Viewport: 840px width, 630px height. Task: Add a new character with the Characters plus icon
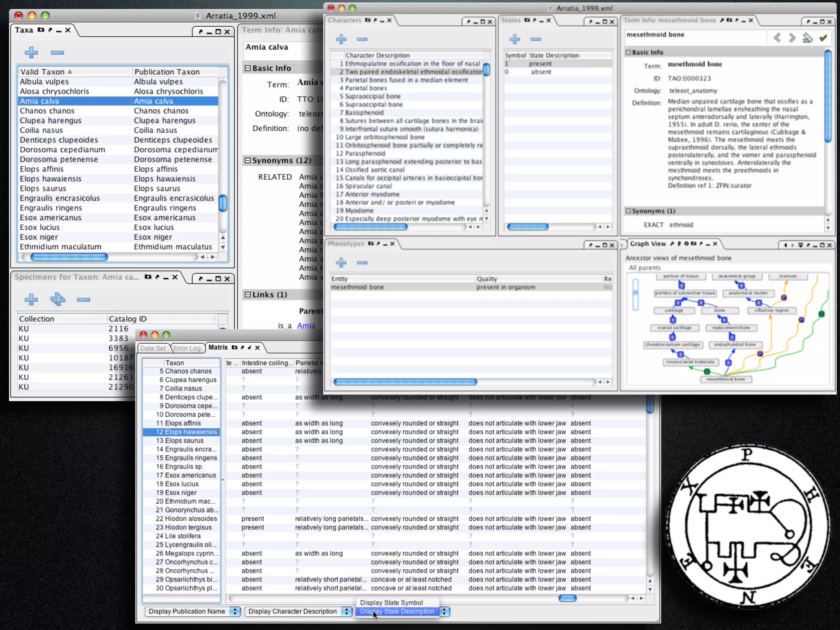(x=341, y=39)
